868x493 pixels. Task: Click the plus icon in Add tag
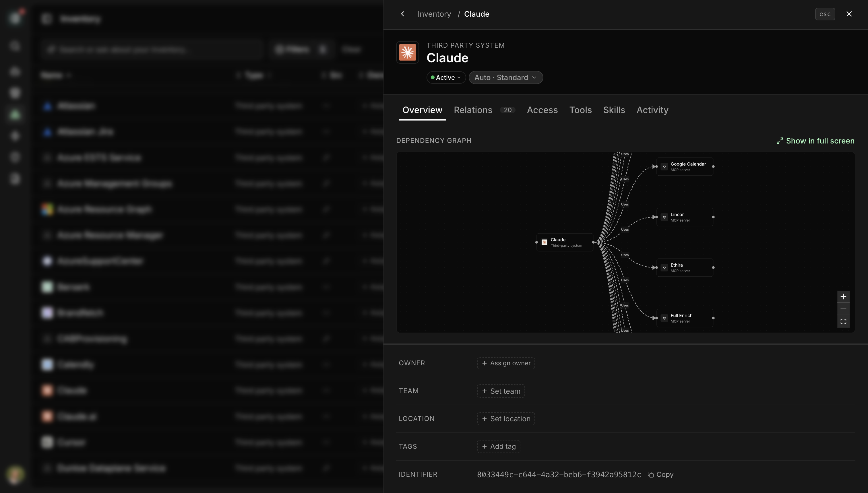[484, 447]
